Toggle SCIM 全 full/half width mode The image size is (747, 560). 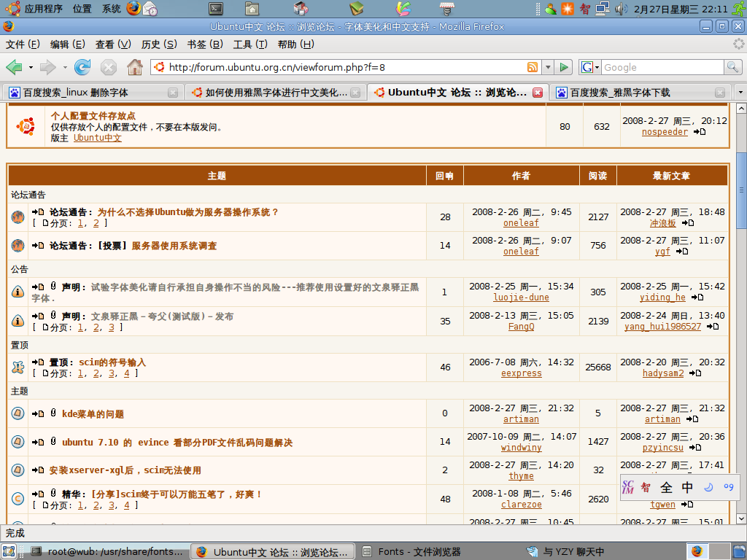pos(666,487)
